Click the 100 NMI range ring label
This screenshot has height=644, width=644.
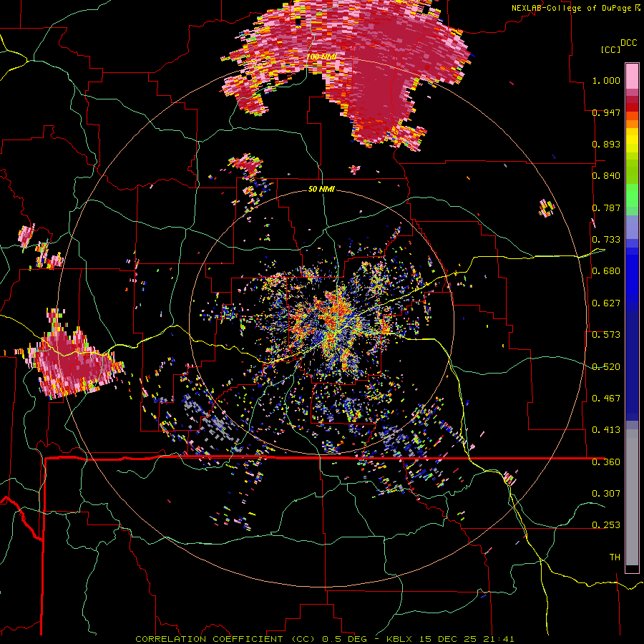321,57
